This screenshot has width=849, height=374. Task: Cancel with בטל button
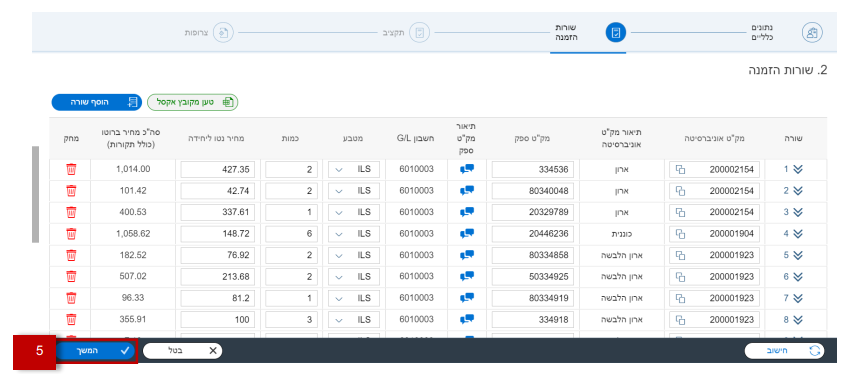coord(183,351)
